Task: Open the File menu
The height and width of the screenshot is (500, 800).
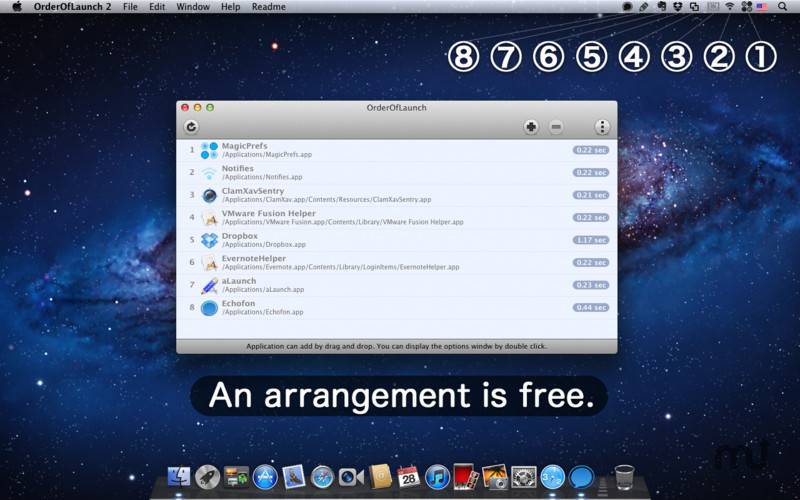Action: click(x=130, y=7)
